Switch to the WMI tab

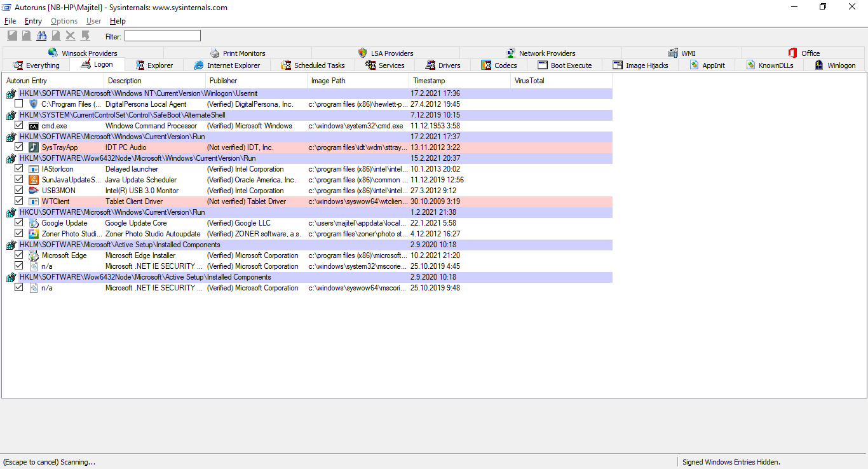(681, 53)
